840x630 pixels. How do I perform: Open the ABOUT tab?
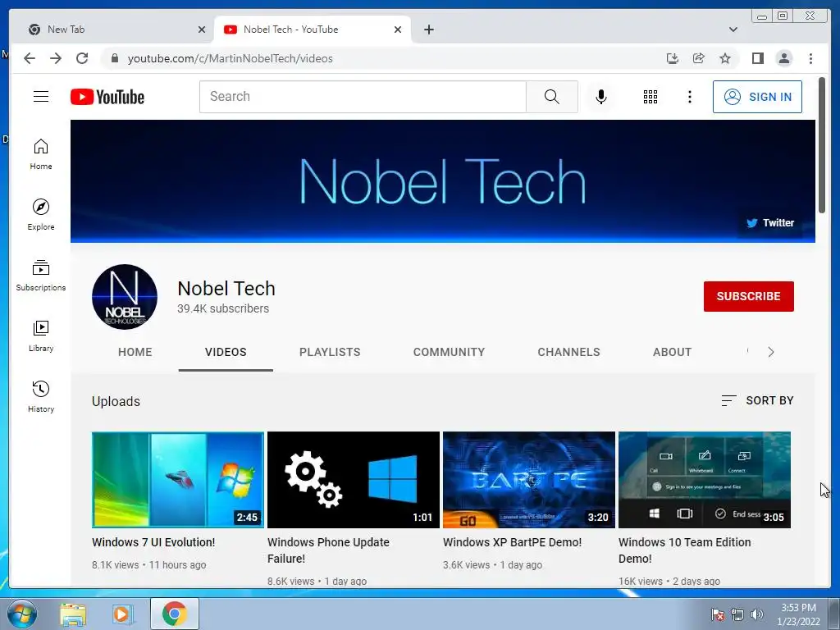673,352
